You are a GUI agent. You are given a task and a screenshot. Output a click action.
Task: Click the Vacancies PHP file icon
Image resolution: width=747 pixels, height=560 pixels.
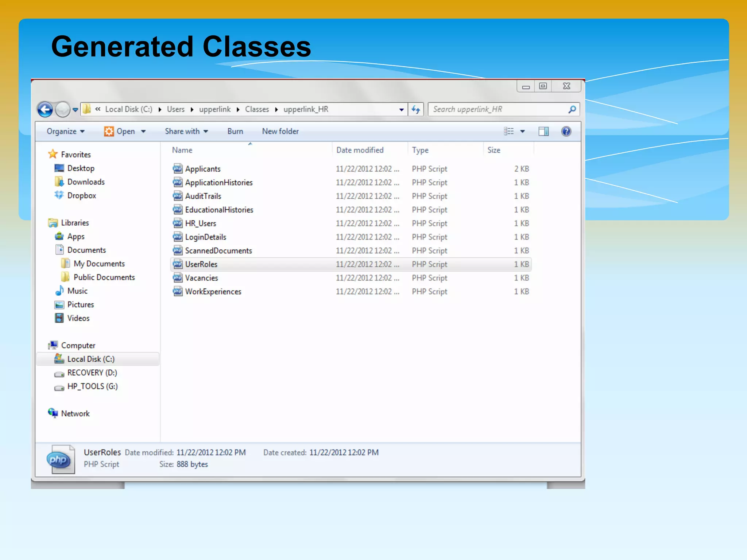[177, 277]
